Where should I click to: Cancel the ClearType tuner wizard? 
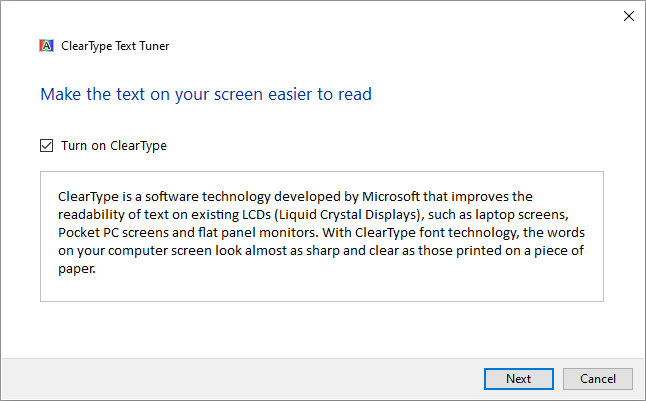[x=598, y=379]
